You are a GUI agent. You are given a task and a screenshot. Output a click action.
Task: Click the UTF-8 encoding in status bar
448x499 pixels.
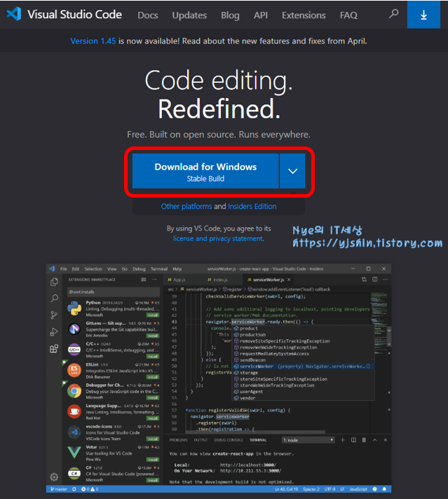[330, 489]
